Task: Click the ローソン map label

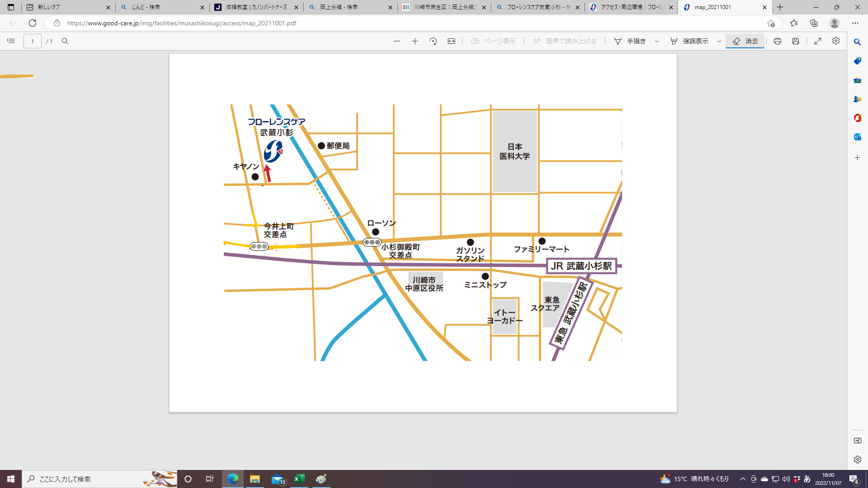Action: coord(382,223)
